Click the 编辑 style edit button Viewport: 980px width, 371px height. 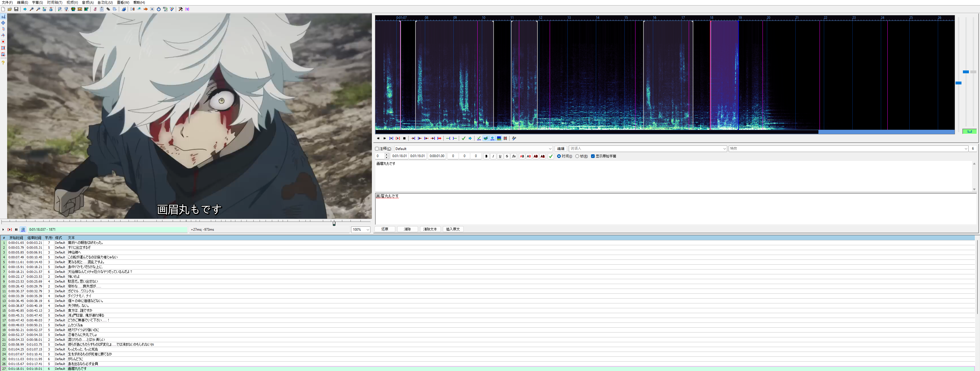560,149
